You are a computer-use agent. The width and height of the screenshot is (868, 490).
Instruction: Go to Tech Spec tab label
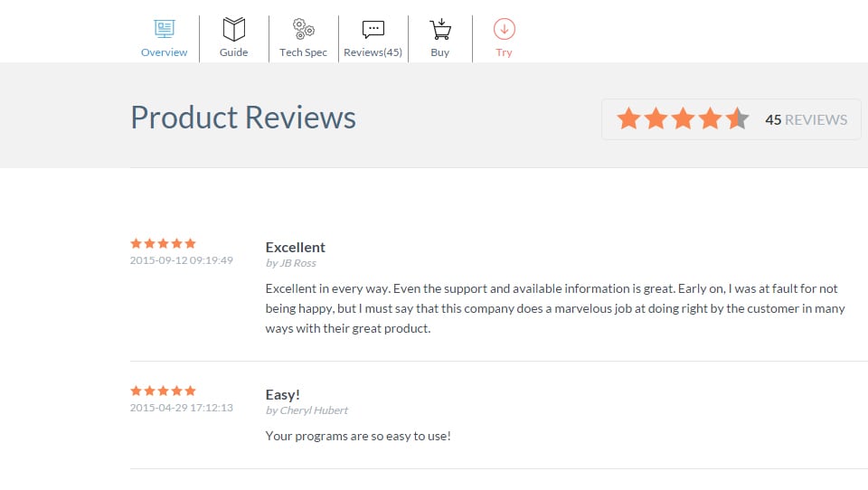304,52
